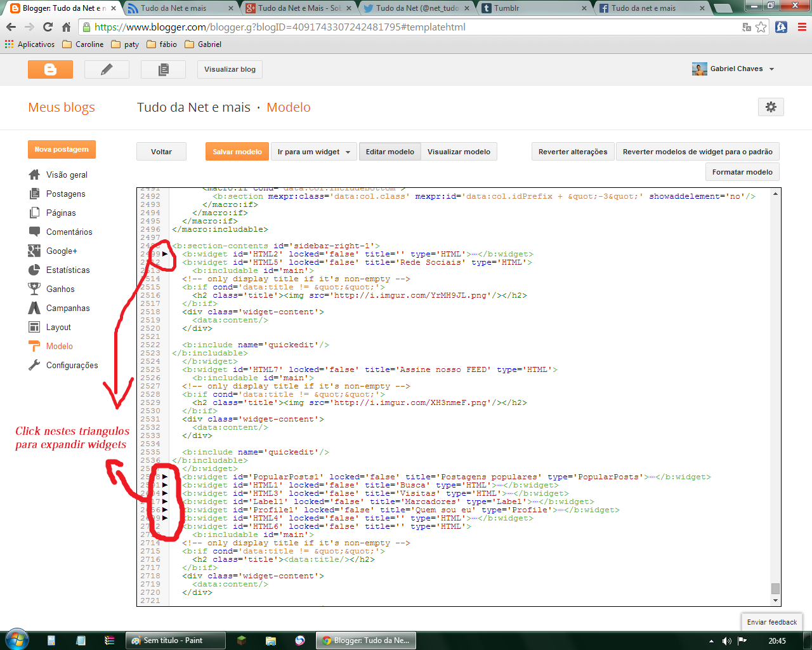
Task: Expand the HTML1 Busca widget triangle
Action: click(165, 485)
